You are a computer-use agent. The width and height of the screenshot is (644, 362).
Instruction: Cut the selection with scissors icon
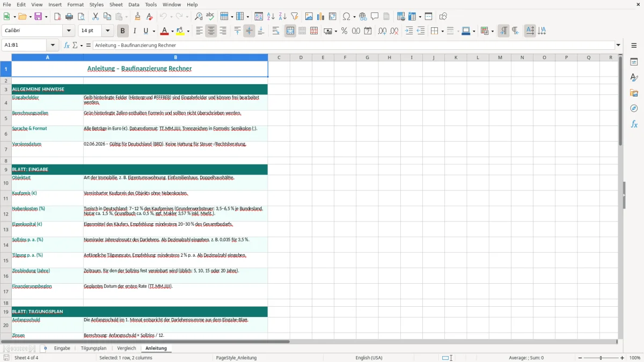[96, 17]
